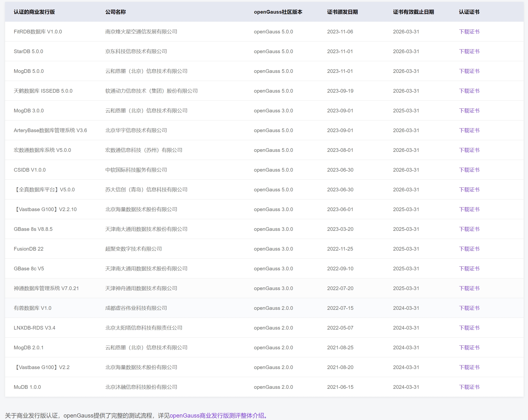
Task: Download the GBase 8c V5 certificate
Action: 469,269
